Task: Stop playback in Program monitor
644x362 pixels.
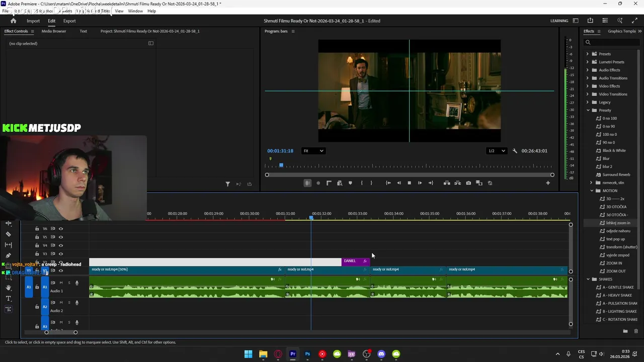Action: [409, 183]
